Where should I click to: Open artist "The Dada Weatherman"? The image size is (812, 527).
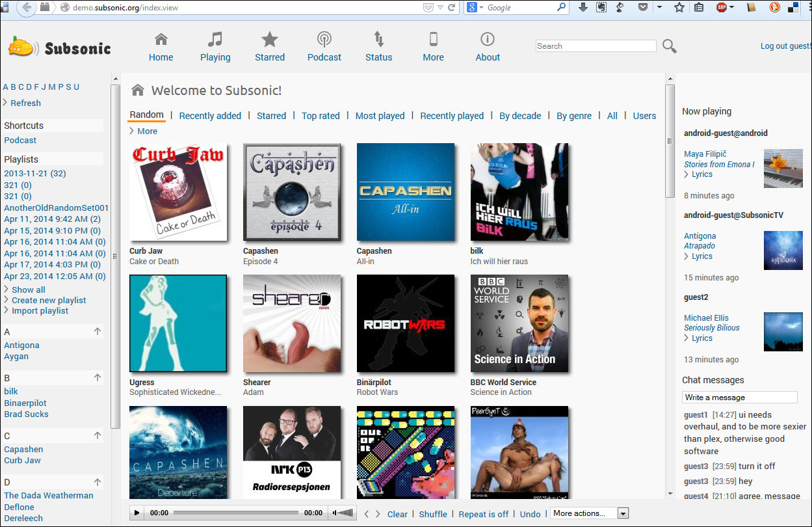coord(49,495)
